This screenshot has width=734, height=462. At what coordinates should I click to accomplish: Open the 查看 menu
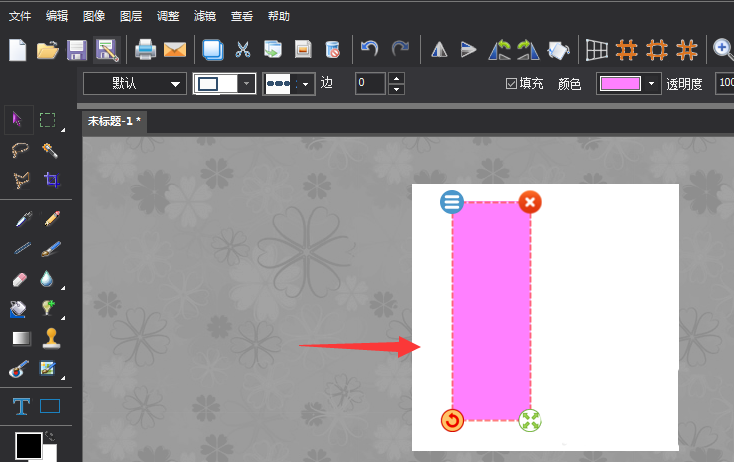[x=242, y=16]
